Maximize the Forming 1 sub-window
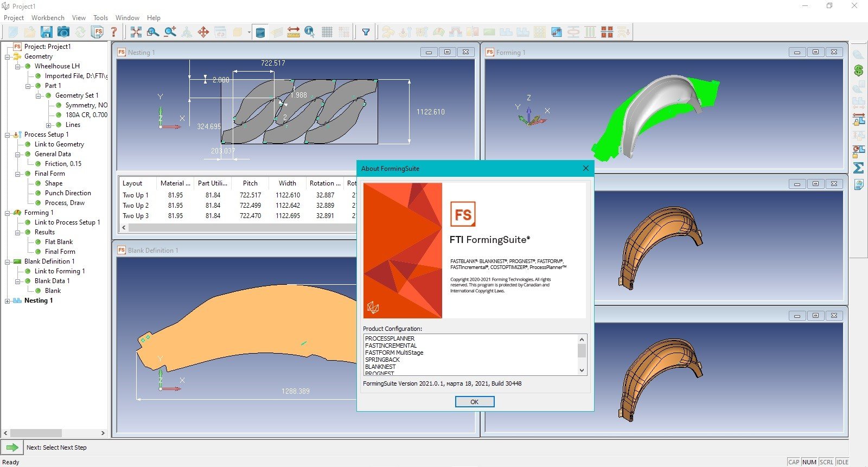Viewport: 868px width, 467px height. [x=815, y=52]
